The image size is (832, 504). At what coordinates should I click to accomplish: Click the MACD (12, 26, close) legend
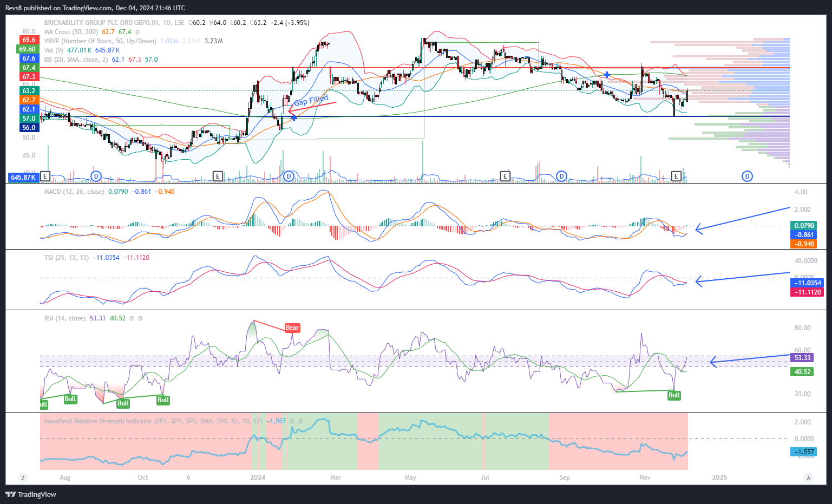[74, 192]
